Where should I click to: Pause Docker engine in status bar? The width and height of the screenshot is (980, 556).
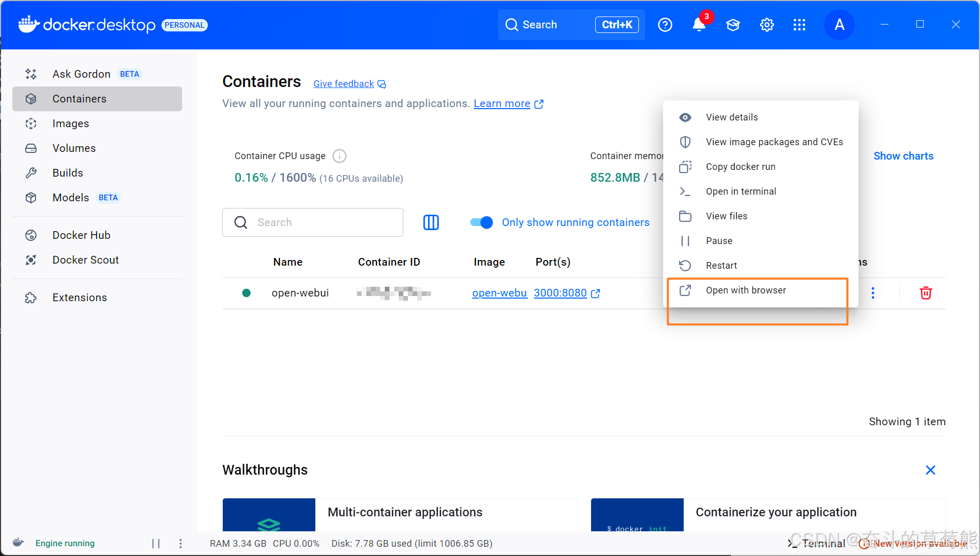(156, 543)
